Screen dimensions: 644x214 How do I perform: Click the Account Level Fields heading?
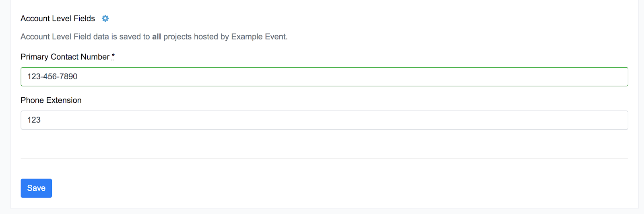click(58, 19)
